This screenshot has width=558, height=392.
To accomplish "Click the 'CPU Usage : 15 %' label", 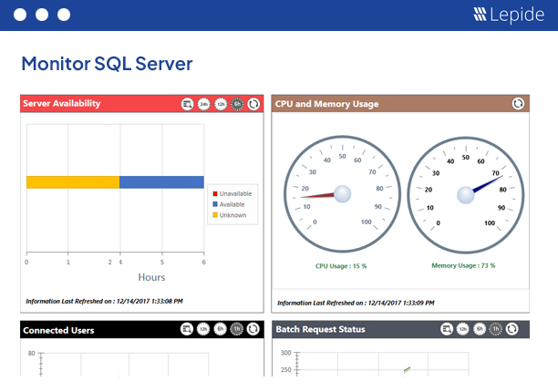I will click(341, 266).
